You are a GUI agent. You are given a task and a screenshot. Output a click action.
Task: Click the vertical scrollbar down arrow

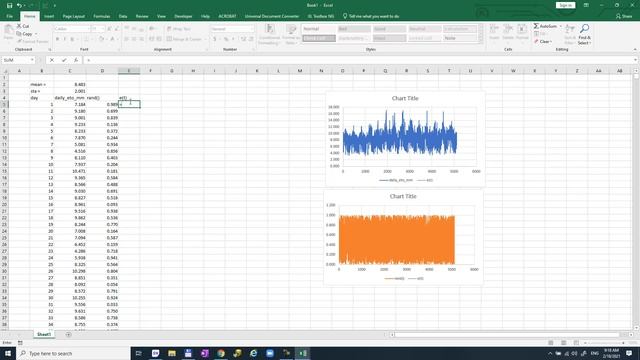point(636,327)
